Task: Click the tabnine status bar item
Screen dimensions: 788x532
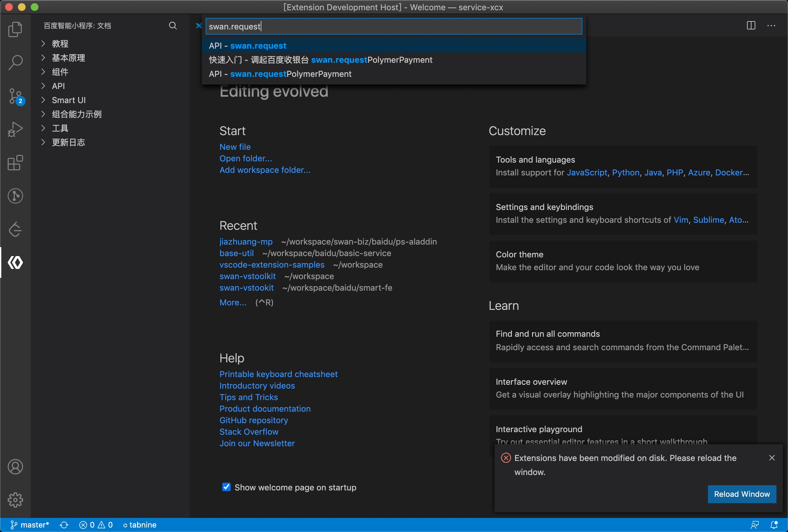Action: coord(139,525)
